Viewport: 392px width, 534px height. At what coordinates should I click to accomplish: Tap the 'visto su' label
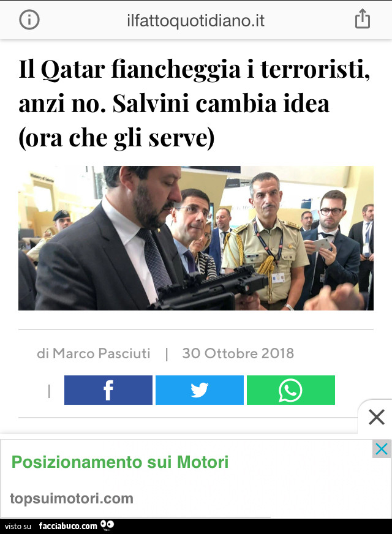[x=18, y=527]
